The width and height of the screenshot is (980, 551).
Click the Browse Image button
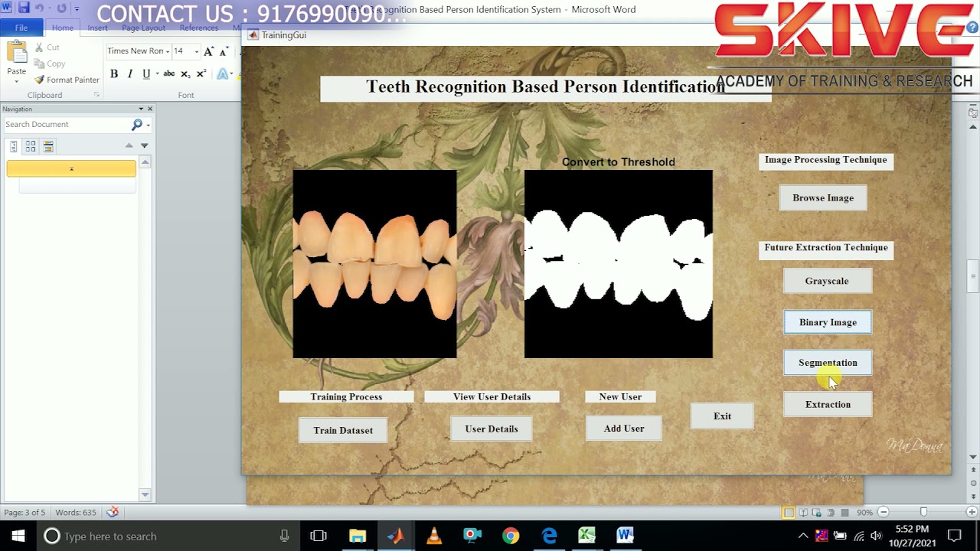tap(823, 197)
